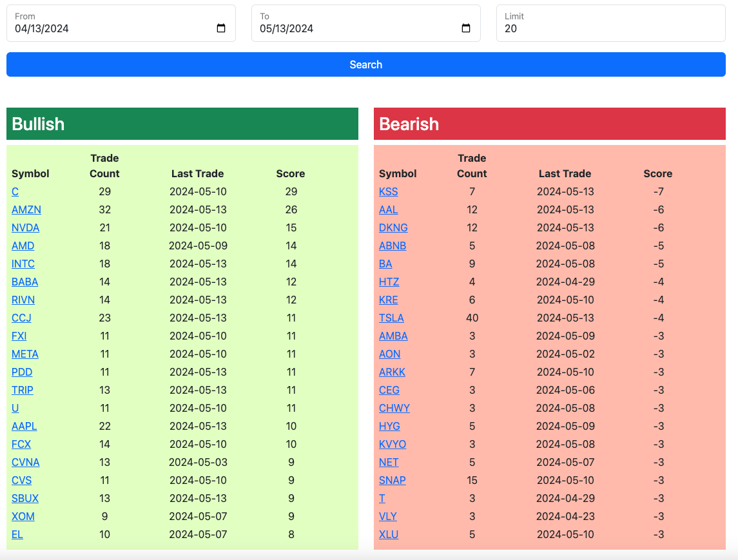Click the From date field 04/13/2024

coord(121,24)
